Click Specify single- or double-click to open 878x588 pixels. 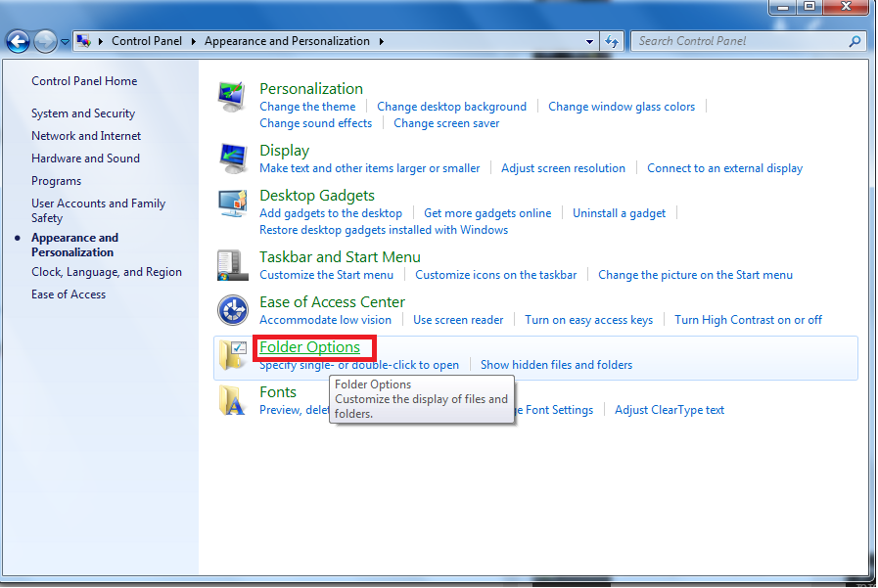(x=359, y=365)
